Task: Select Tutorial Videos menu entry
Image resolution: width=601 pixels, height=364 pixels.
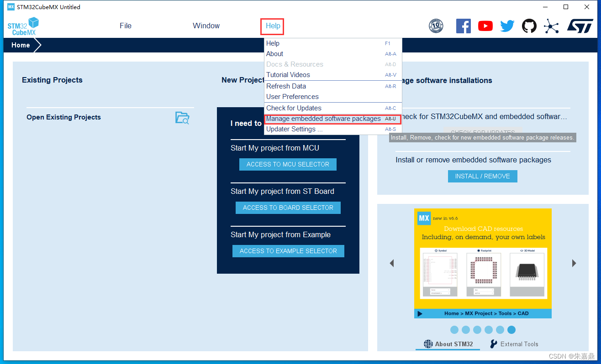Action: pos(333,75)
